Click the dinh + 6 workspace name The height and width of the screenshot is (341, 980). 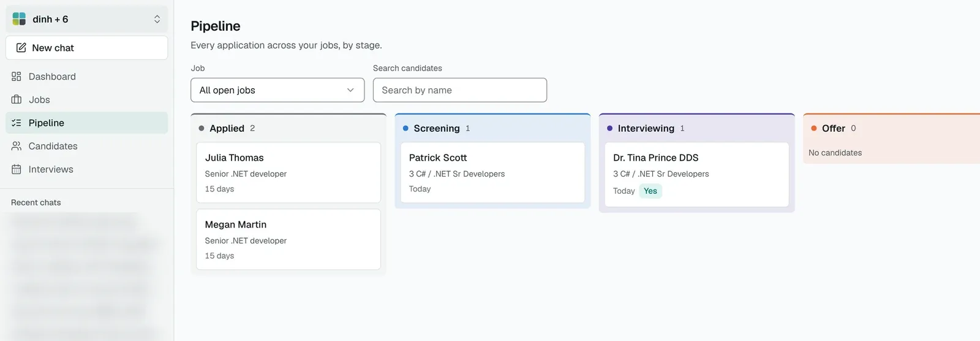point(50,19)
